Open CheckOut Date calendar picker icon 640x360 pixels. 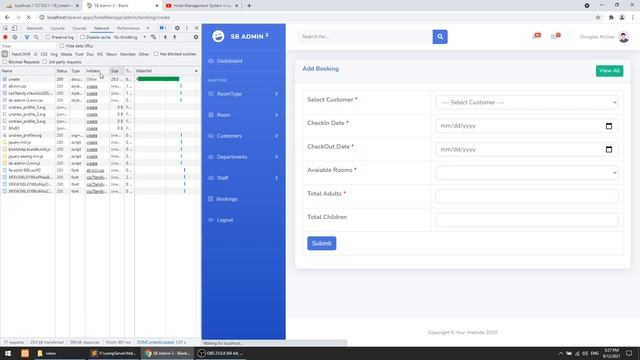[609, 149]
